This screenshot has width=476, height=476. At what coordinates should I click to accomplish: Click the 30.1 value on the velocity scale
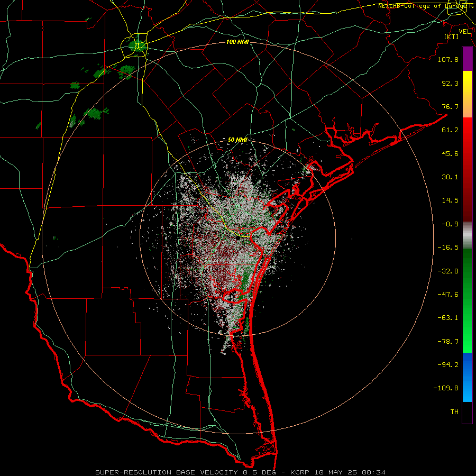450,177
